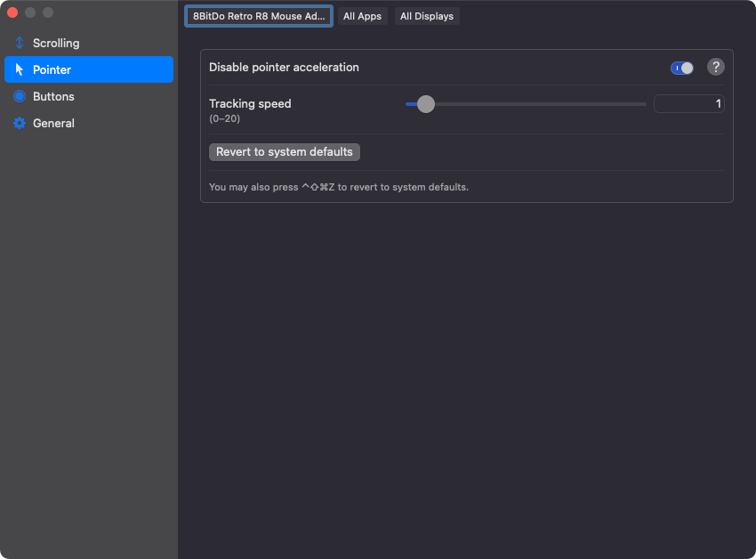Click the Tracking speed slider knob
The width and height of the screenshot is (756, 559).
point(426,104)
